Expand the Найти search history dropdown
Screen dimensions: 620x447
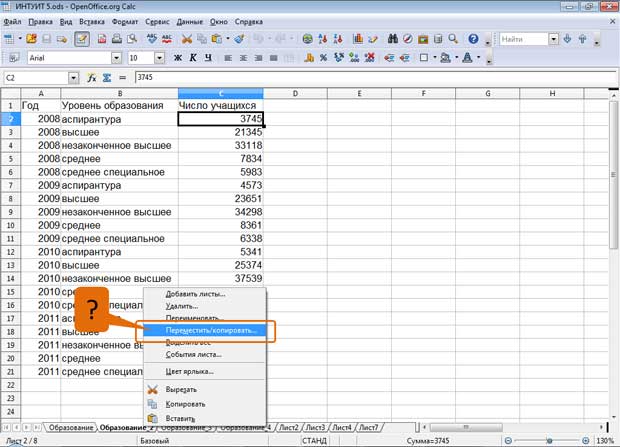(554, 39)
